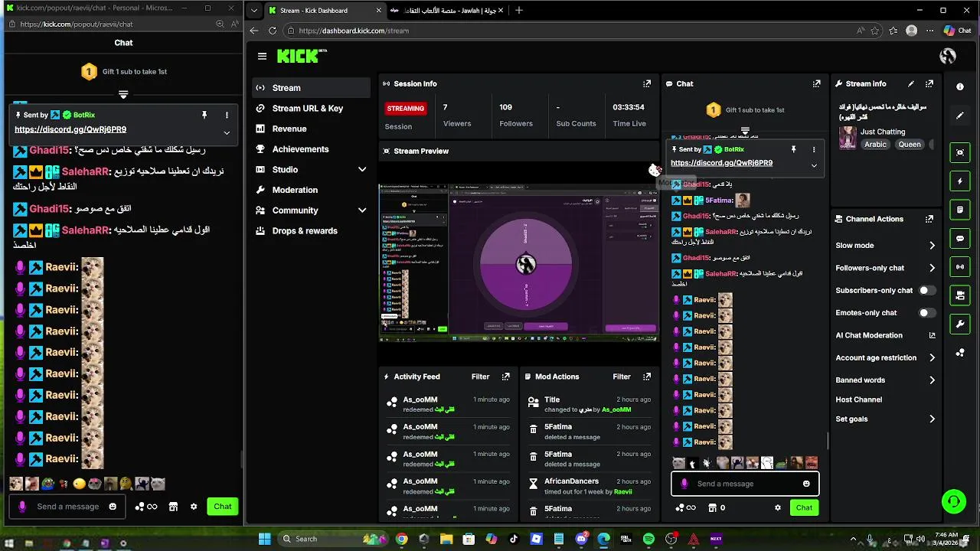Viewport: 980px width, 551px height.
Task: Pop out the Session Info panel
Action: pos(647,83)
